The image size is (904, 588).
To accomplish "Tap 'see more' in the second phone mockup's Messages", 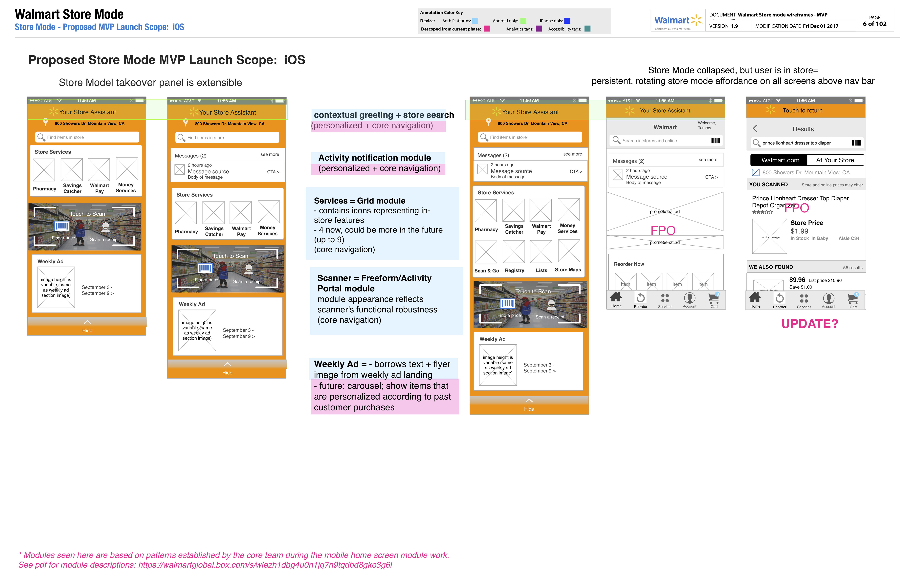I will click(270, 154).
